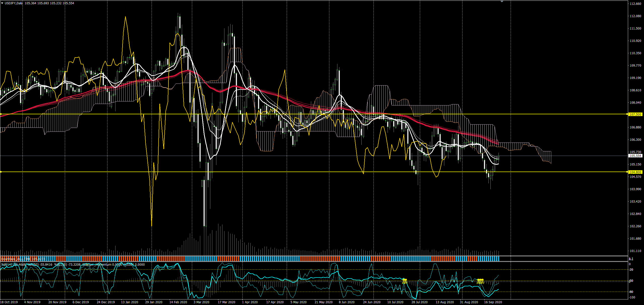Viewport: 644px width, 305px height.
Task: Click the %R(14) indicator label
Action: coord(7,265)
